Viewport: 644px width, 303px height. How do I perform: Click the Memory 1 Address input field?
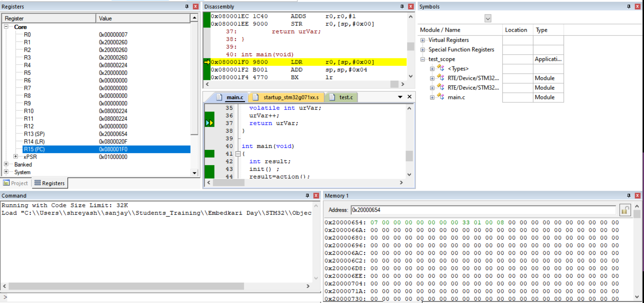pyautogui.click(x=482, y=210)
